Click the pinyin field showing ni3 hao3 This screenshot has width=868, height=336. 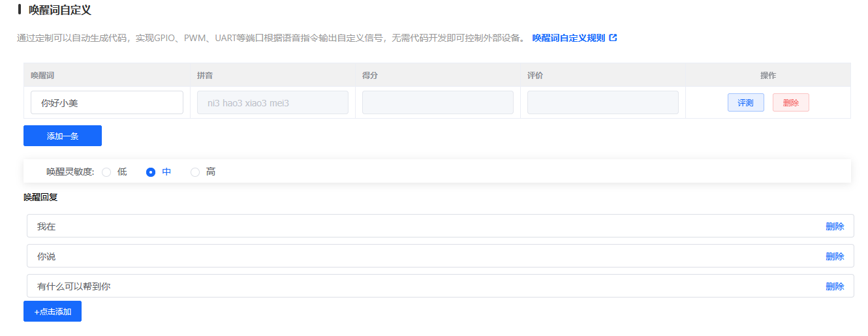pos(272,102)
